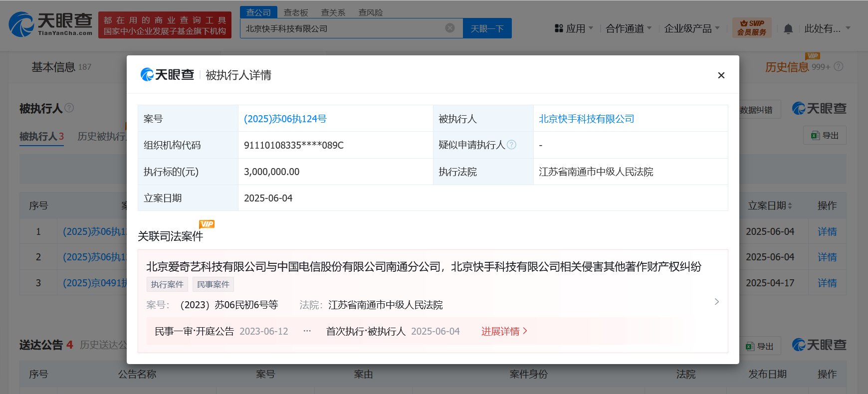Click the ellipsis between case timeline entries

(307, 331)
